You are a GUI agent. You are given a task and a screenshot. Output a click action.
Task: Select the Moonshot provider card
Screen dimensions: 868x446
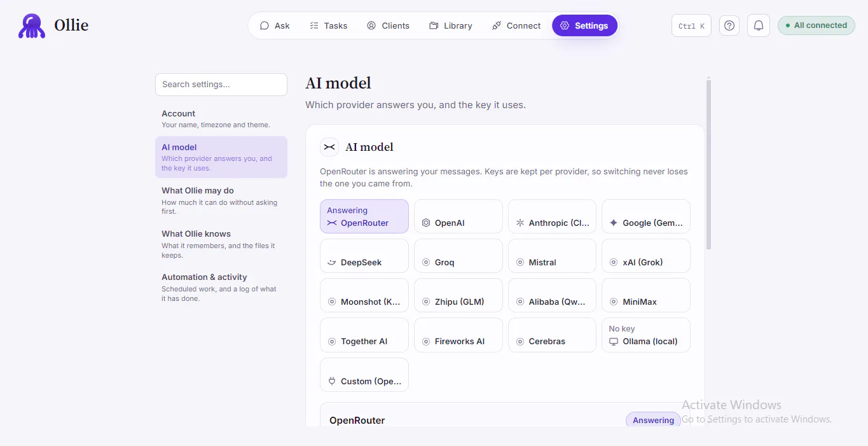pyautogui.click(x=364, y=295)
